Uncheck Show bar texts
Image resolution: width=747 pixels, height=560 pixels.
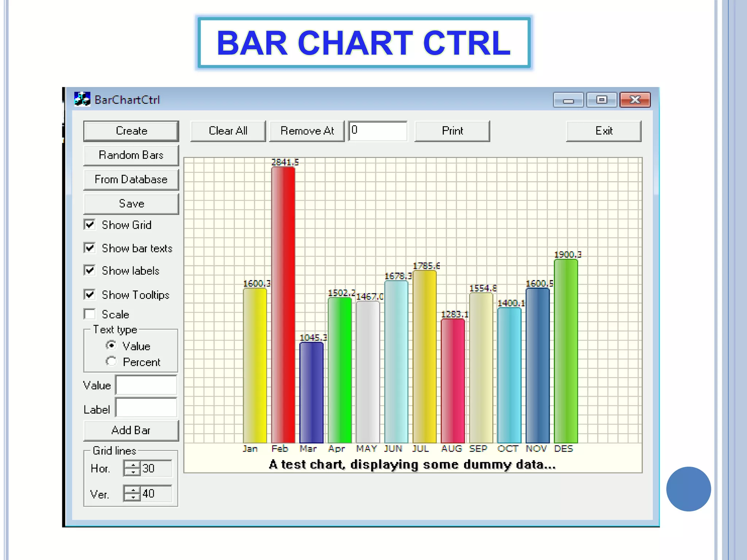(x=90, y=248)
